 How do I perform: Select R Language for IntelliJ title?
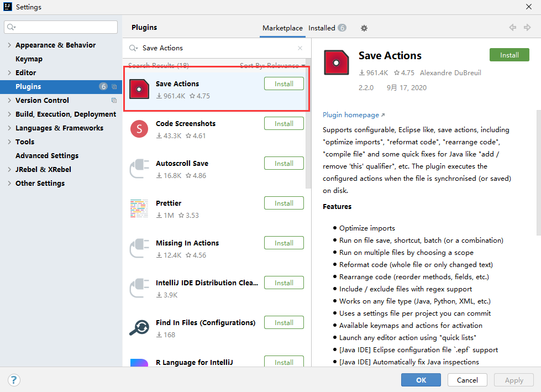click(195, 362)
